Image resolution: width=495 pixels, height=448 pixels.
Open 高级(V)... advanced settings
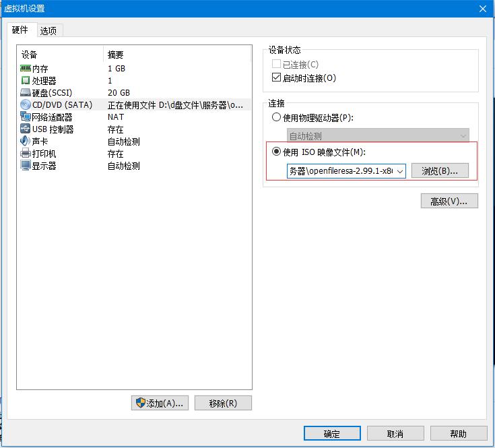click(x=449, y=201)
